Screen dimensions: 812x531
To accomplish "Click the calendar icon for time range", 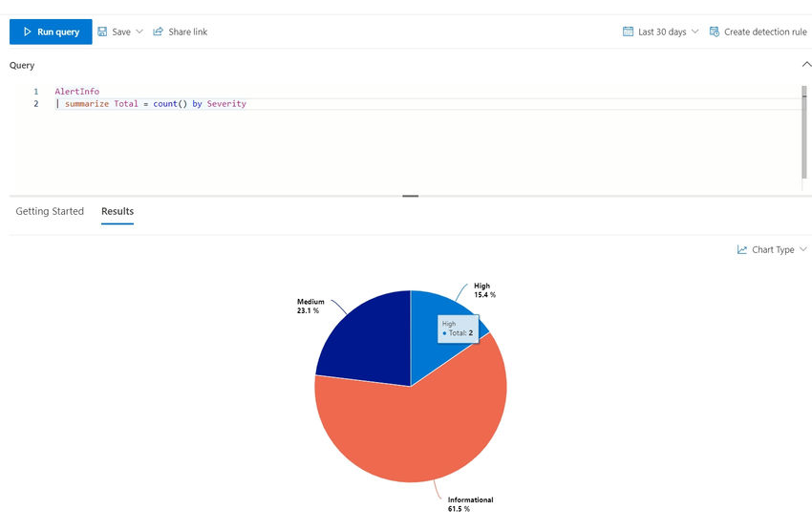I will [628, 32].
